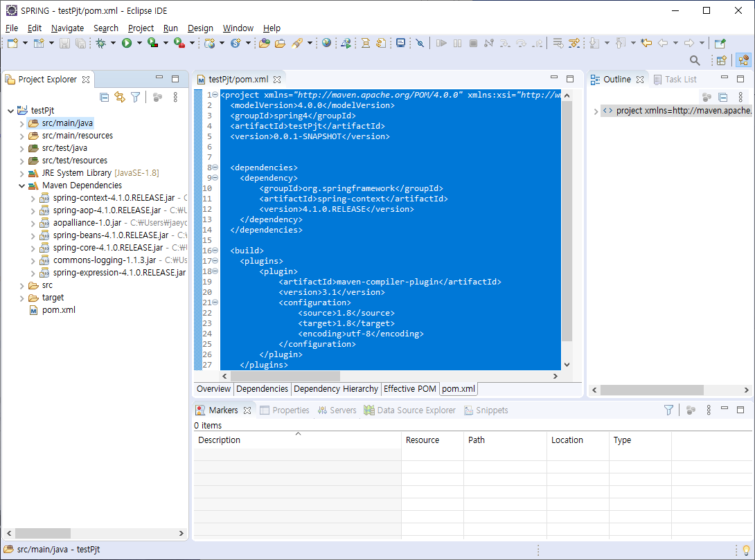Image resolution: width=755 pixels, height=560 pixels.
Task: Click the Save icon in toolbar
Action: point(64,44)
